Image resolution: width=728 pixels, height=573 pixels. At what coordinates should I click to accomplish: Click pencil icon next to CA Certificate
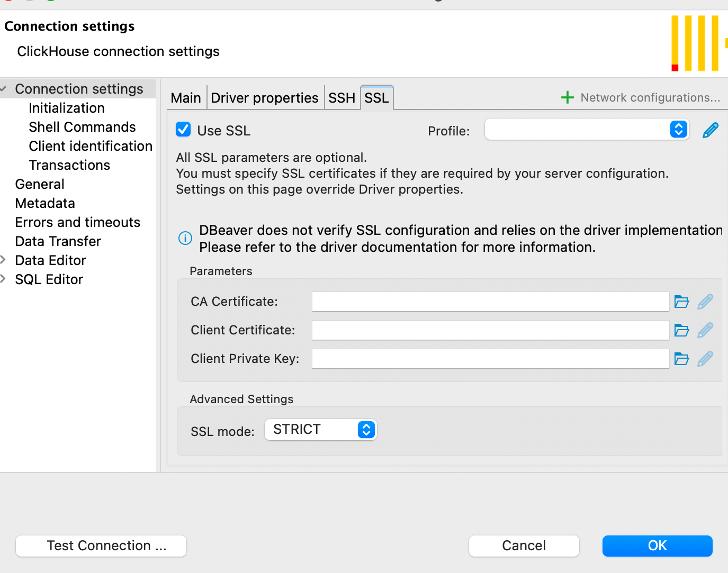[x=705, y=302]
